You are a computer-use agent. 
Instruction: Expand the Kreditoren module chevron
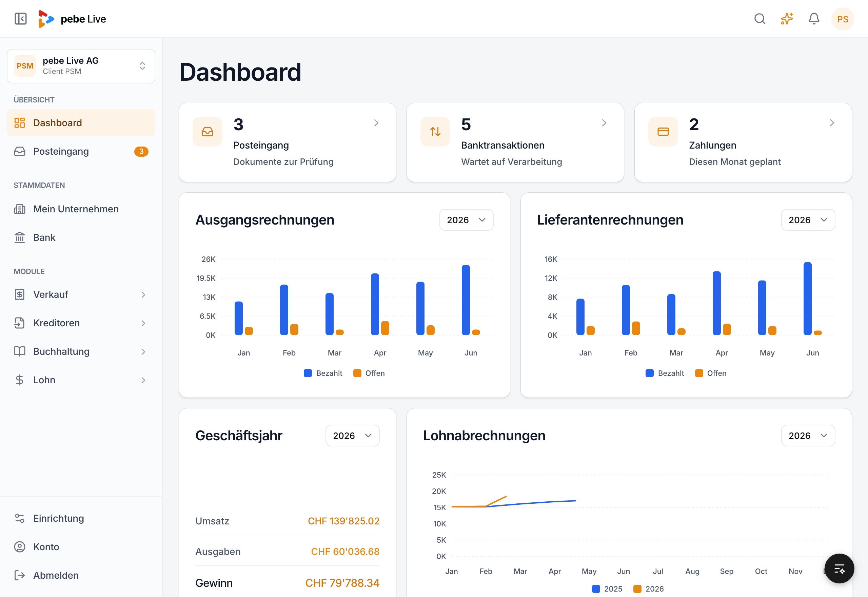click(x=143, y=323)
